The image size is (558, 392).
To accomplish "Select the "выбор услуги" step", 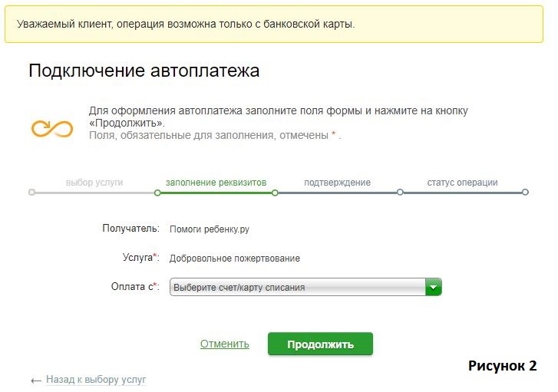I will [x=94, y=183].
